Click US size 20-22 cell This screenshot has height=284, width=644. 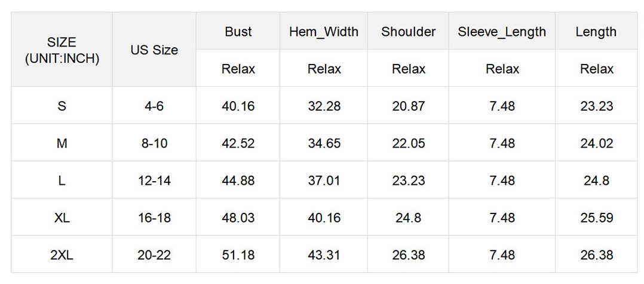pyautogui.click(x=154, y=255)
